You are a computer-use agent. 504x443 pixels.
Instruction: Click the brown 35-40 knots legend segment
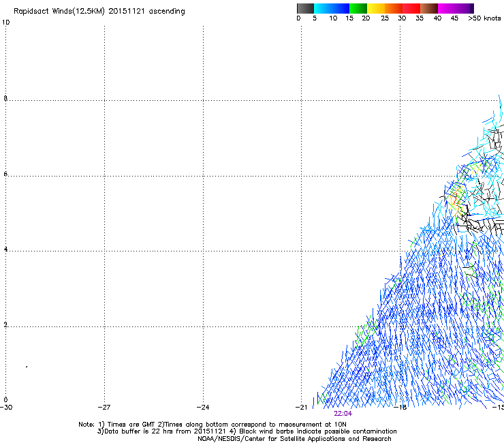pos(429,8)
